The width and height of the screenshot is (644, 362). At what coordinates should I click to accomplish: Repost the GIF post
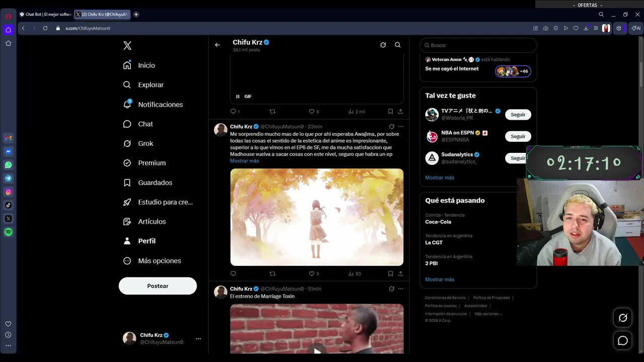[273, 112]
